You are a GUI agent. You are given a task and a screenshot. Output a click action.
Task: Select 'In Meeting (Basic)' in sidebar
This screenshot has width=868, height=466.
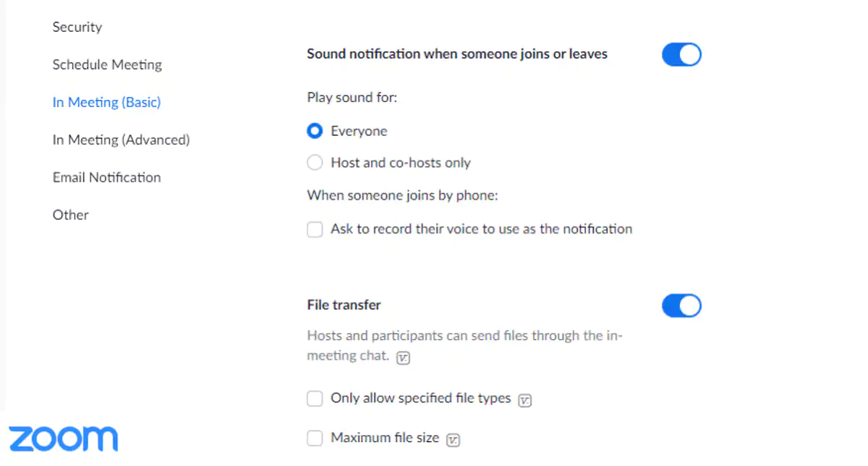tap(107, 102)
